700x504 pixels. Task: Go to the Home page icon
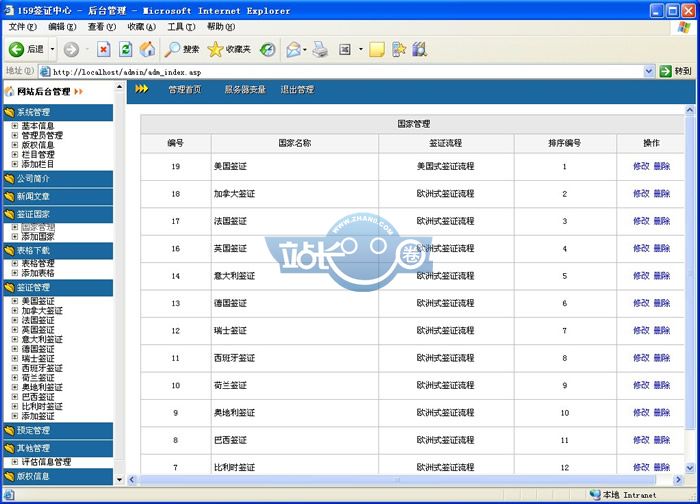coord(147,49)
